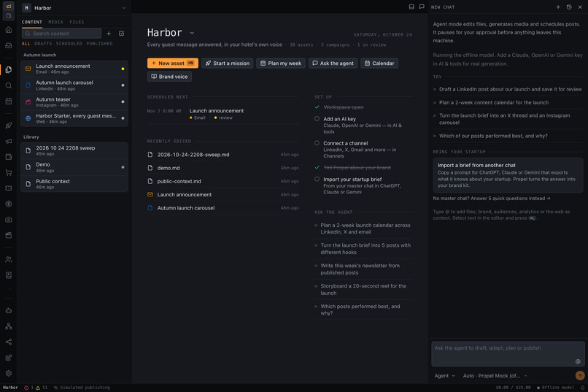
Task: Toggle 'Import your startup brief' radio circle
Action: coord(317,179)
